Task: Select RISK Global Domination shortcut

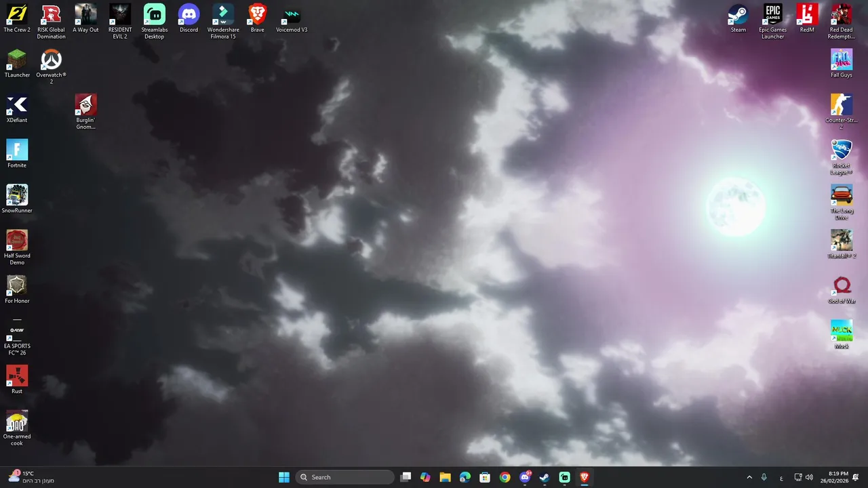Action: 51,22
